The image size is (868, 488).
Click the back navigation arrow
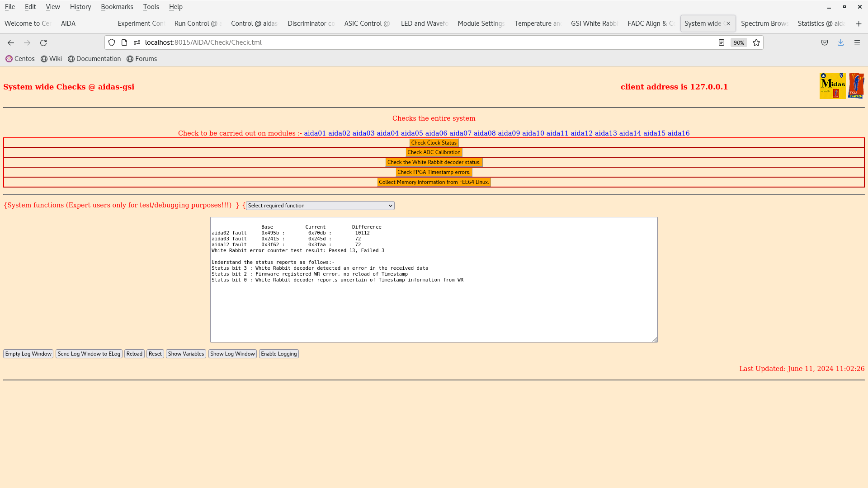[x=11, y=42]
